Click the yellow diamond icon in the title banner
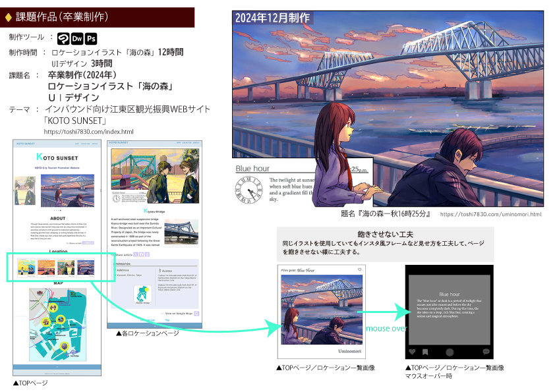The image size is (555, 392). [8, 16]
